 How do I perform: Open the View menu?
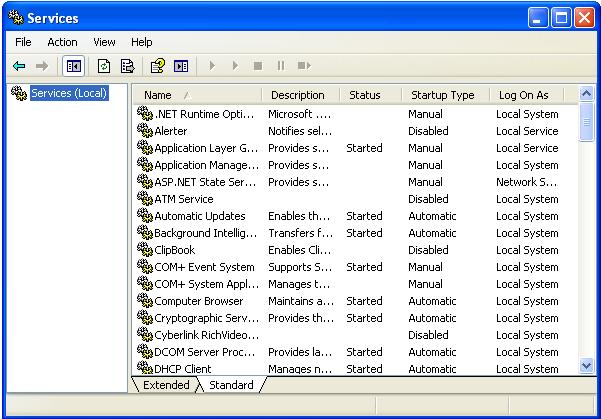click(104, 42)
